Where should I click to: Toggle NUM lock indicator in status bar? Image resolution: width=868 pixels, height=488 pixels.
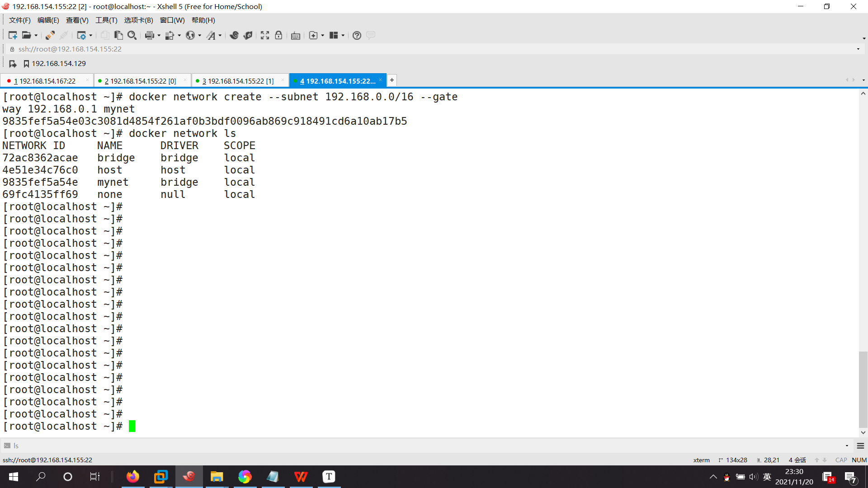coord(859,460)
